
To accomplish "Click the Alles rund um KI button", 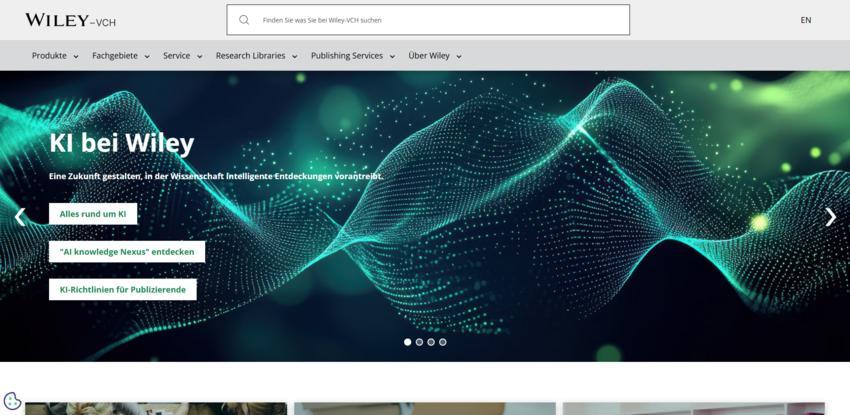I will (93, 214).
